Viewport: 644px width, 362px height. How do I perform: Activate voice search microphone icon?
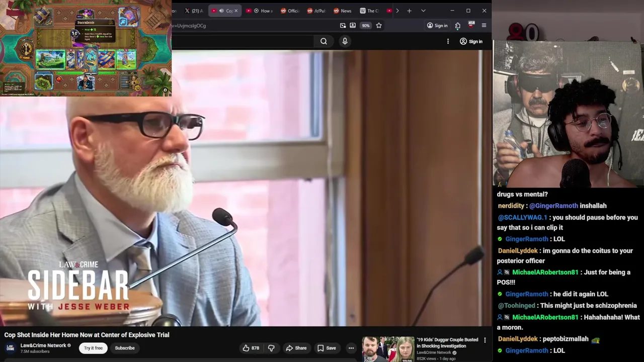[x=345, y=41]
